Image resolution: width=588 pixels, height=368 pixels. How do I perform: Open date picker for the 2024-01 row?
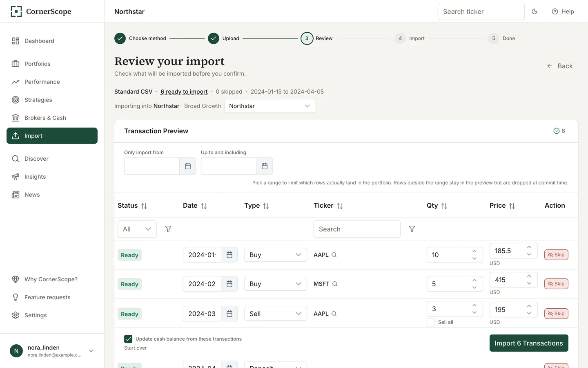pyautogui.click(x=229, y=255)
